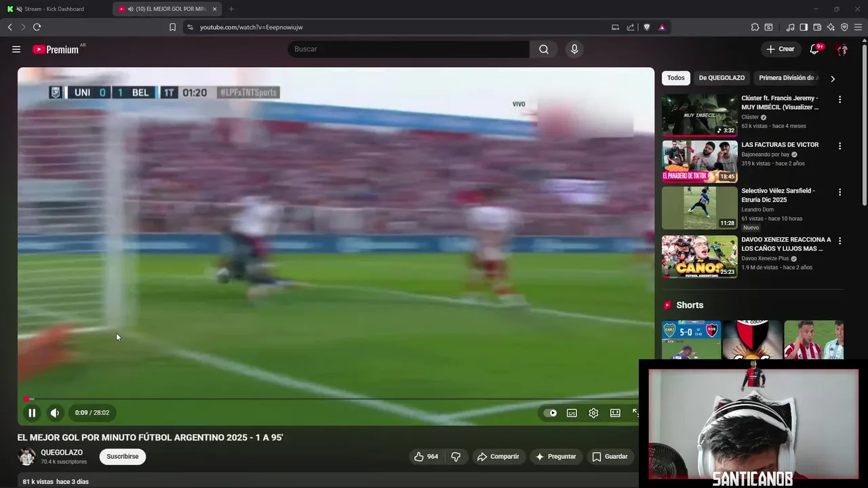
Task: Click the address bar URL
Action: click(251, 27)
